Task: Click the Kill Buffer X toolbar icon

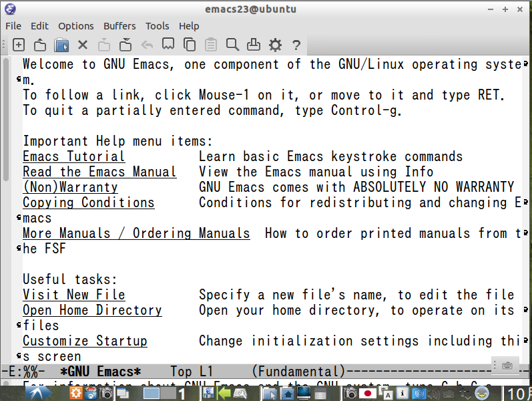Action: pyautogui.click(x=83, y=45)
